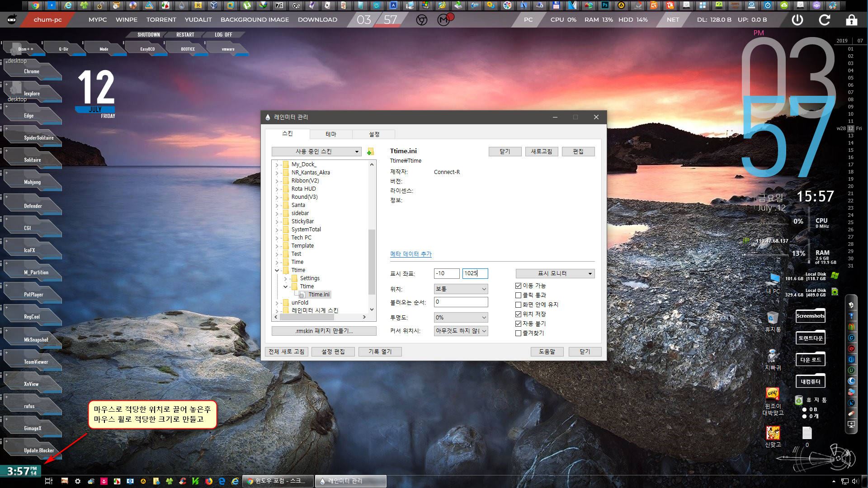Viewport: 868px width, 488px height.
Task: Click the SHUTDOWN tab near the launcher
Action: [x=149, y=35]
